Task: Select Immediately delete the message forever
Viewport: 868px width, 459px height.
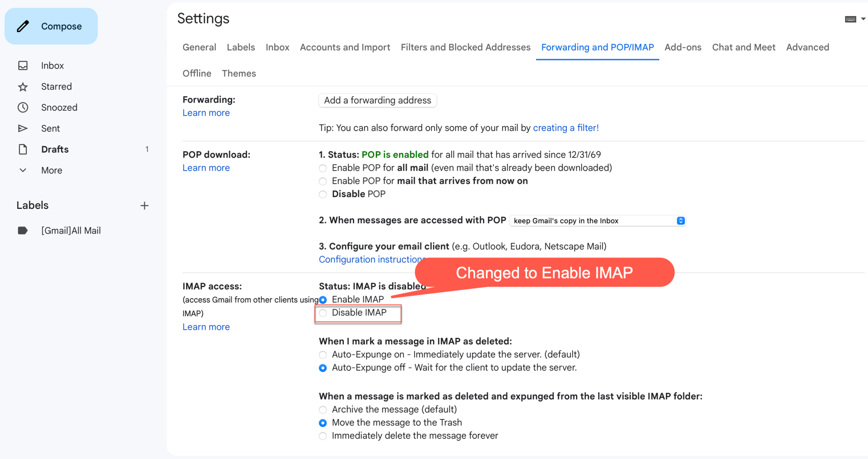Action: 323,436
